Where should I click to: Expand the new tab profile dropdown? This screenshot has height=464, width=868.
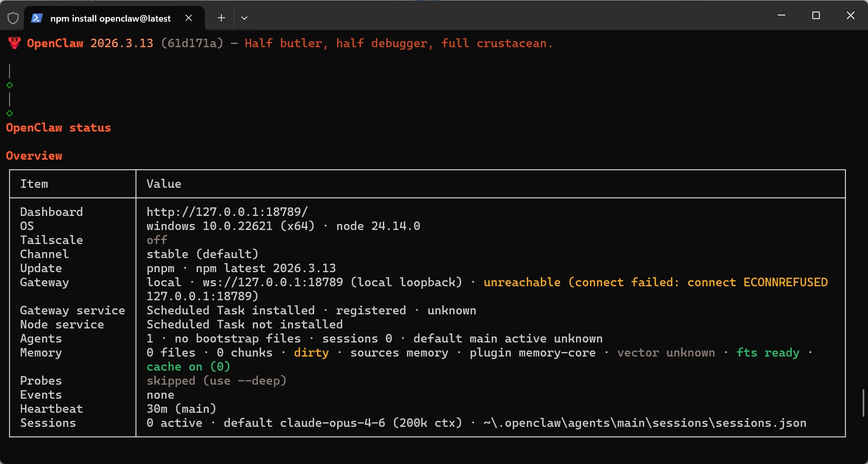click(x=244, y=18)
